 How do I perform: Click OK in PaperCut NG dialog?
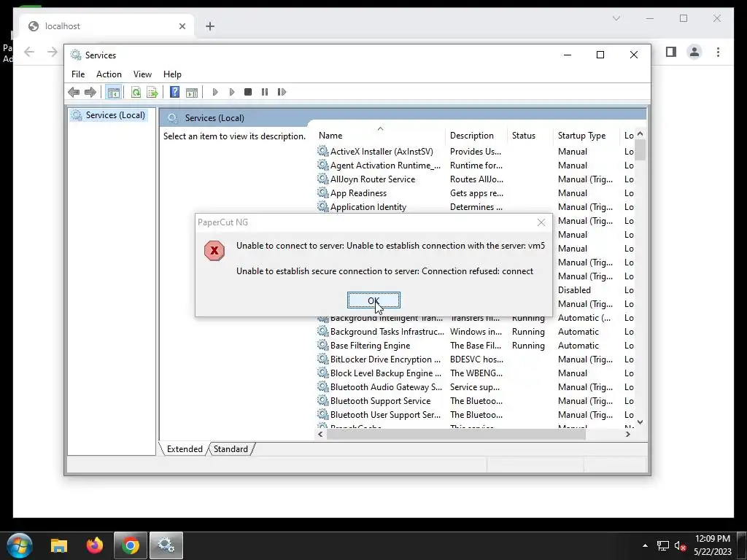(x=373, y=300)
